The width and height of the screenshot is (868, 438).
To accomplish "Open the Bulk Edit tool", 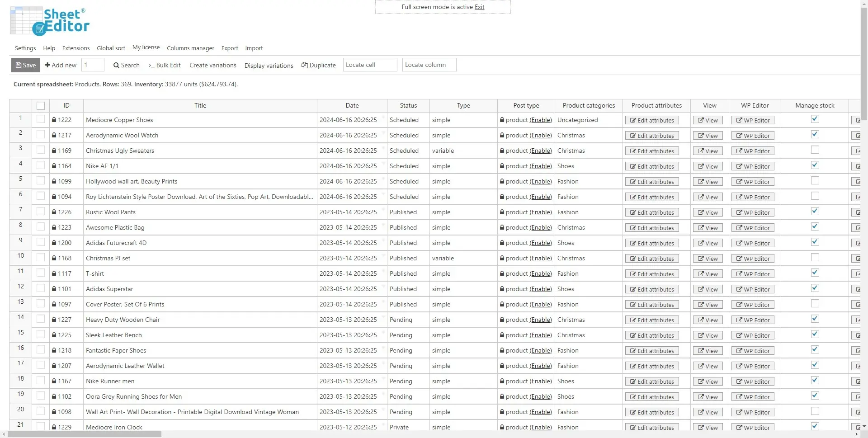I will [x=165, y=65].
